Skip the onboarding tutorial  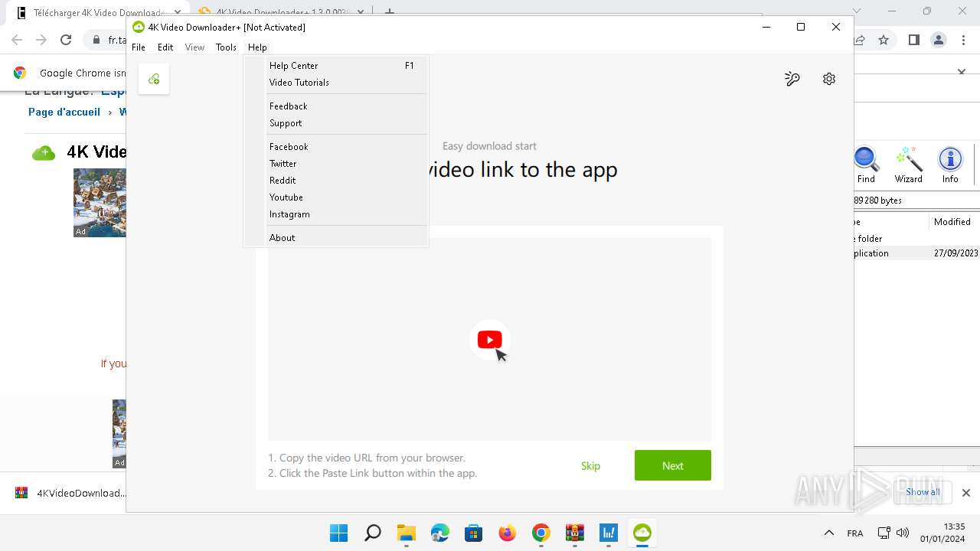590,466
